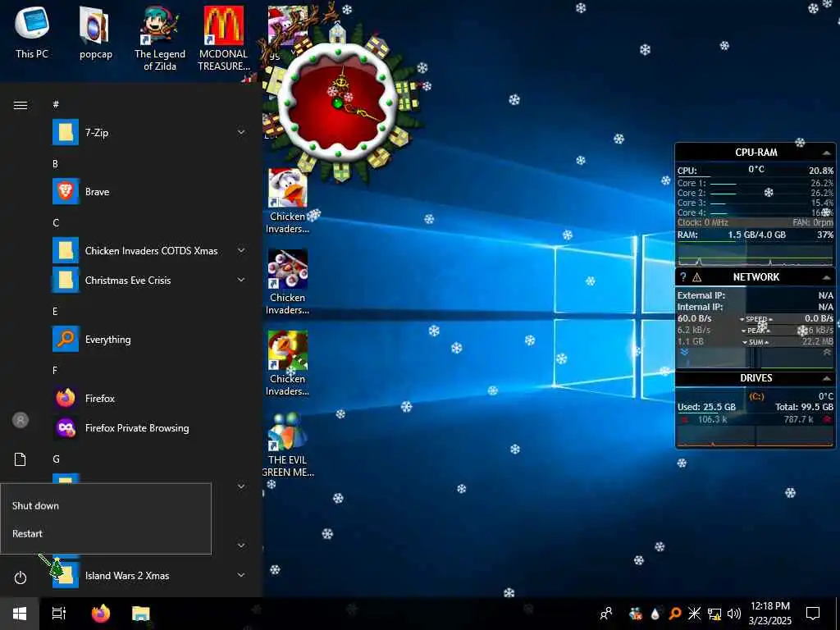The image size is (840, 630).
Task: Launch Firefox from the Start app list
Action: point(152,398)
